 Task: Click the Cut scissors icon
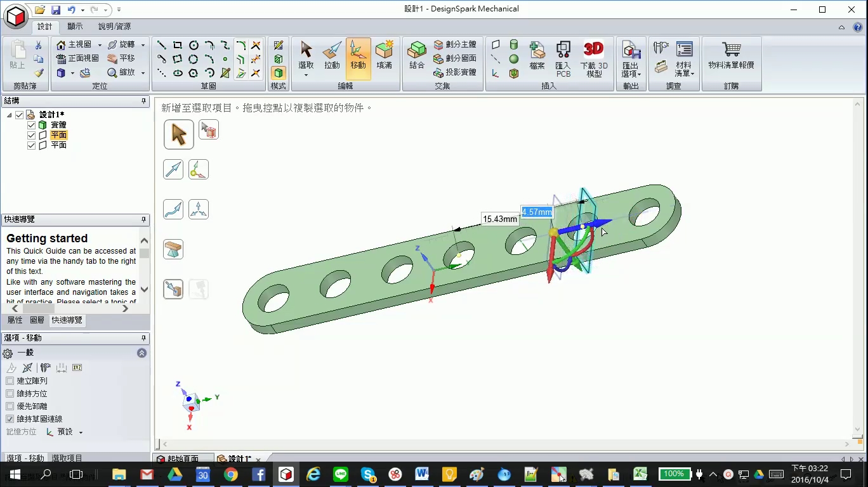[38, 45]
